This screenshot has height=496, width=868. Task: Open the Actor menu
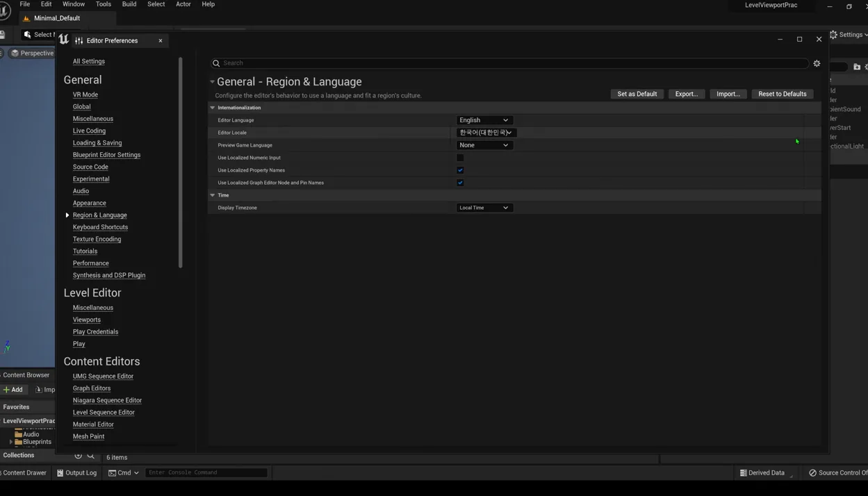coord(183,4)
